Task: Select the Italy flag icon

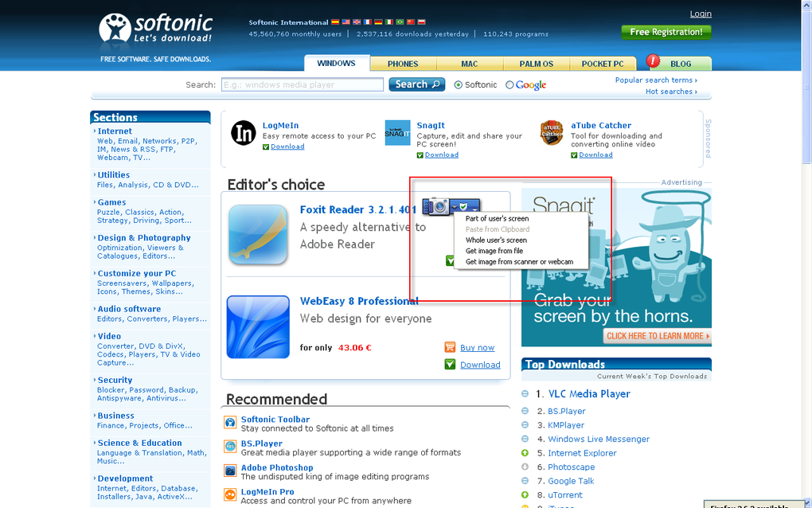Action: (389, 22)
